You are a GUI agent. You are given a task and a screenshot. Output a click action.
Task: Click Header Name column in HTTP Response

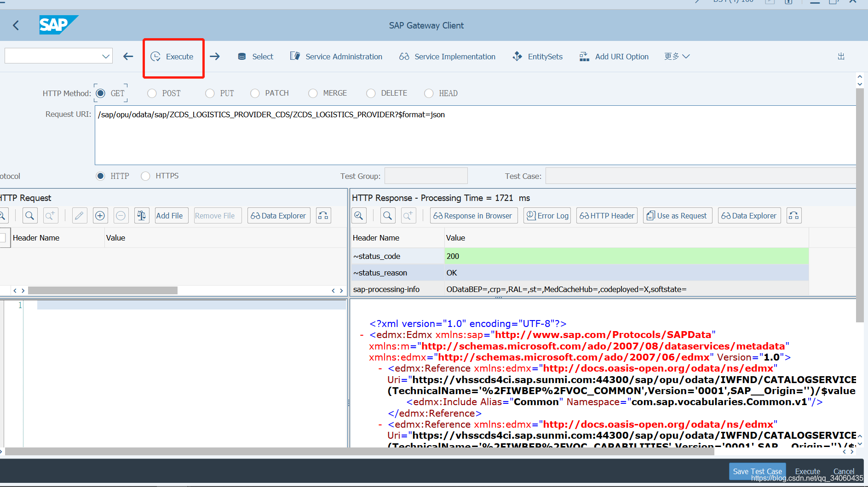pyautogui.click(x=397, y=238)
